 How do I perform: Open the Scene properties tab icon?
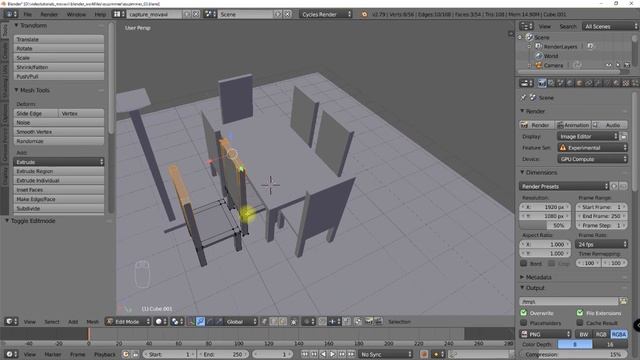point(560,83)
